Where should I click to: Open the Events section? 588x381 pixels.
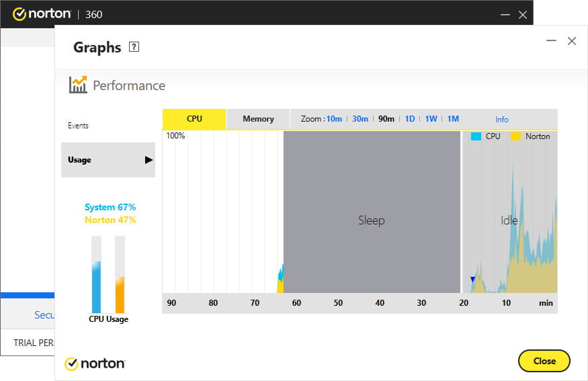click(x=78, y=126)
